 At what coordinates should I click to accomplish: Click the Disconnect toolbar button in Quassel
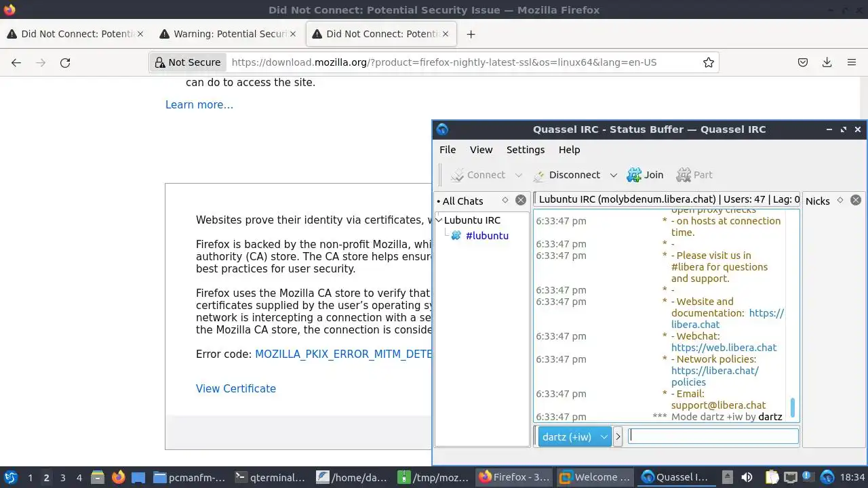point(567,175)
